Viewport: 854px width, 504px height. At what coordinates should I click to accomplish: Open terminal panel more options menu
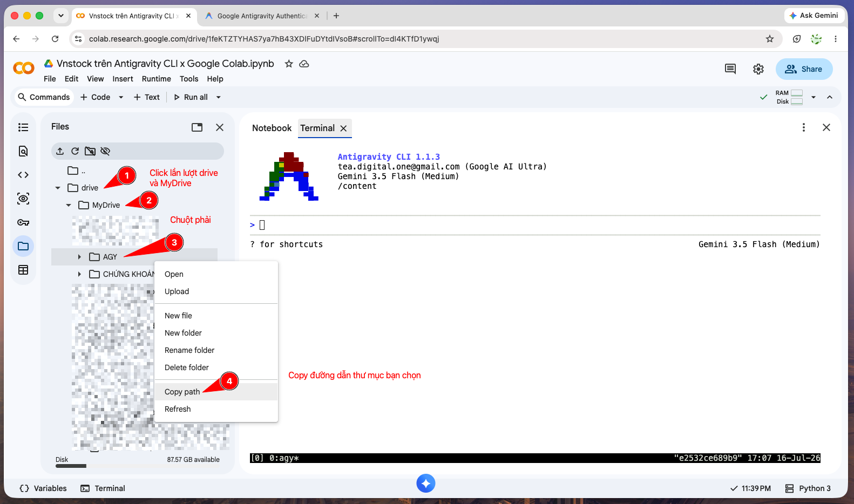804,127
